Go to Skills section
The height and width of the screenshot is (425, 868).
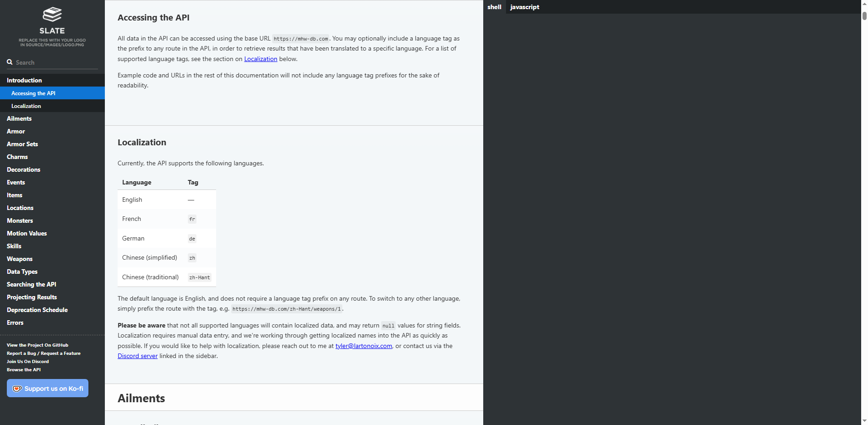coord(52,246)
